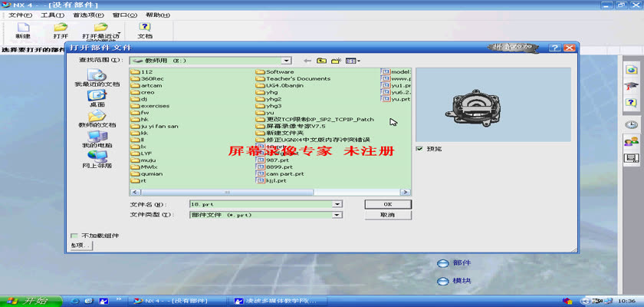Click the Cancel (取消) button
Image resolution: width=644 pixels, height=307 pixels.
(x=388, y=215)
